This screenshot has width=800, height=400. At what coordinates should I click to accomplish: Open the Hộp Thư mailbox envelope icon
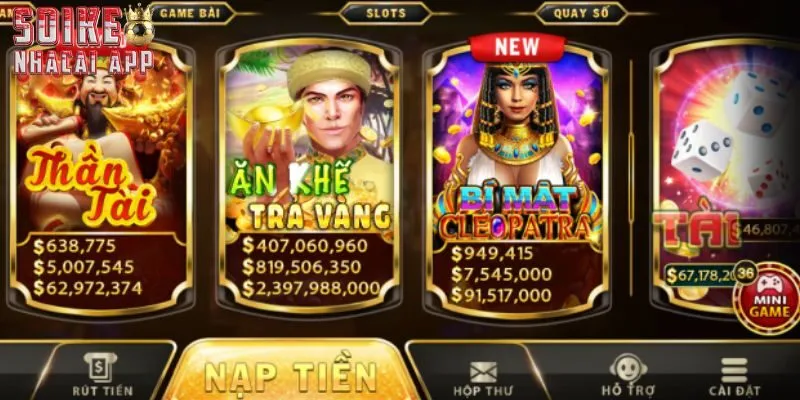pos(483,372)
